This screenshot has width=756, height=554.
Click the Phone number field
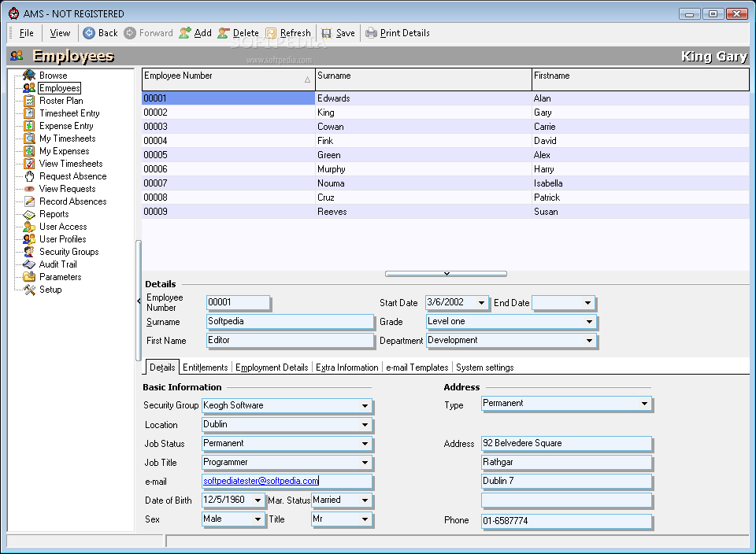click(x=566, y=521)
